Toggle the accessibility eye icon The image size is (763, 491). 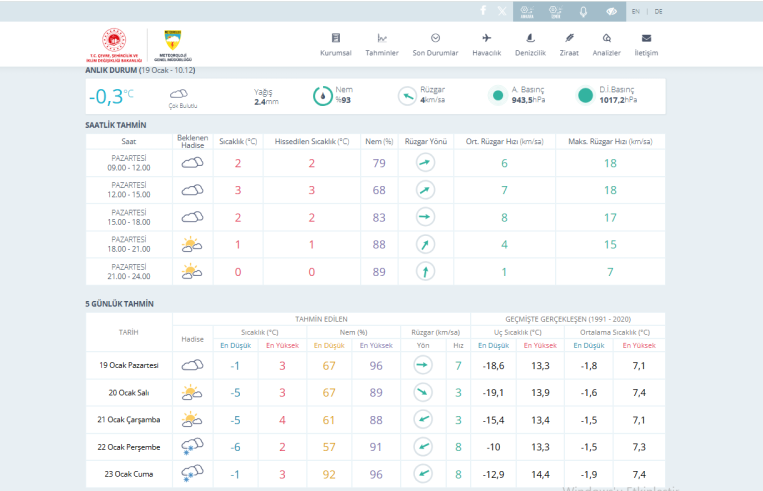(x=611, y=11)
